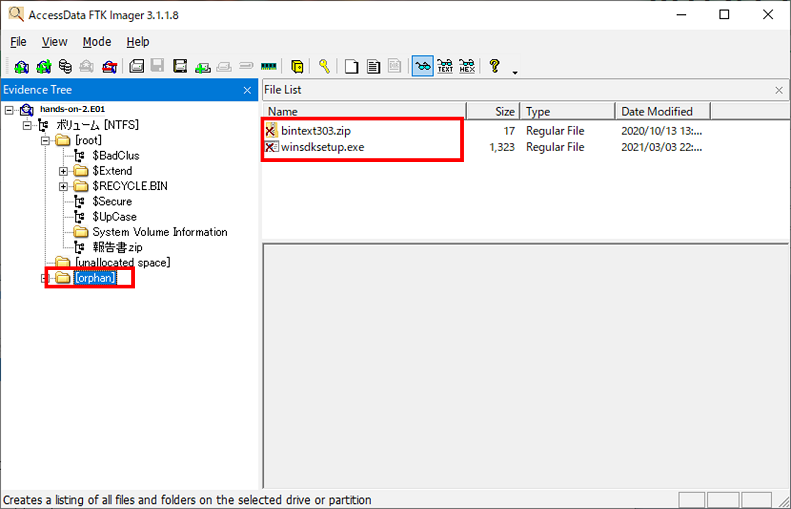Screen dimensions: 791x509
Task: Open the Image Mounting tool icon
Action: [65, 66]
